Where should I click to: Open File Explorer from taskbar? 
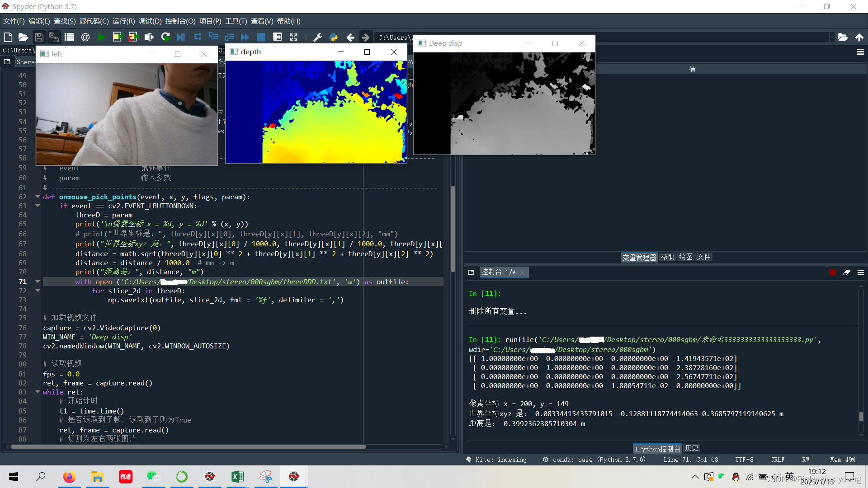(97, 477)
